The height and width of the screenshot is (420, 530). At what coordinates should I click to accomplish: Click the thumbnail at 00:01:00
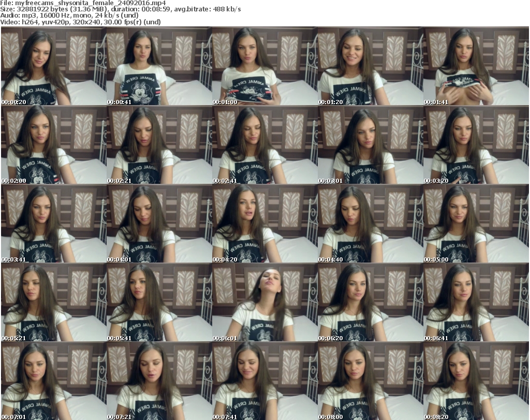264,66
